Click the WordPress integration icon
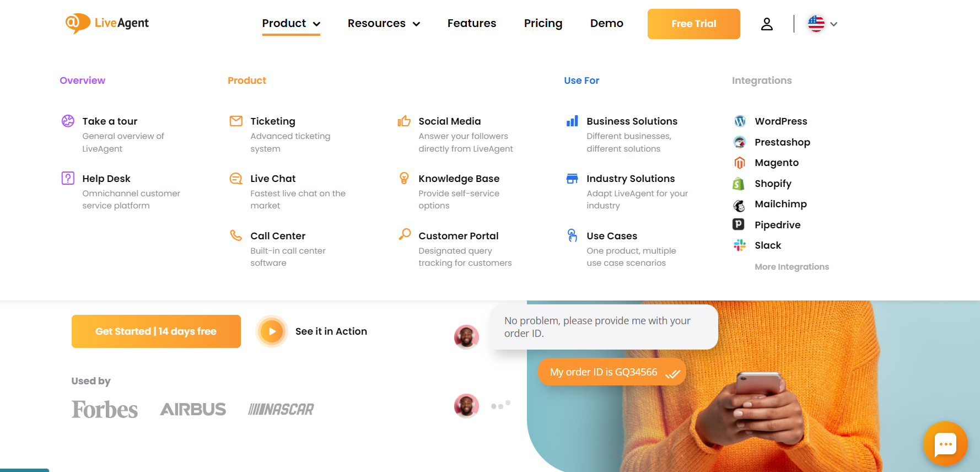The height and width of the screenshot is (472, 980). click(740, 121)
